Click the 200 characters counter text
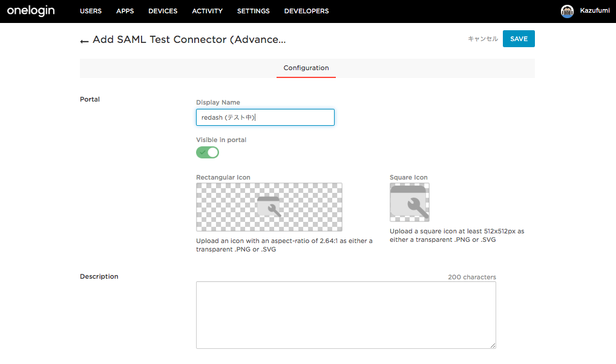 pyautogui.click(x=472, y=277)
